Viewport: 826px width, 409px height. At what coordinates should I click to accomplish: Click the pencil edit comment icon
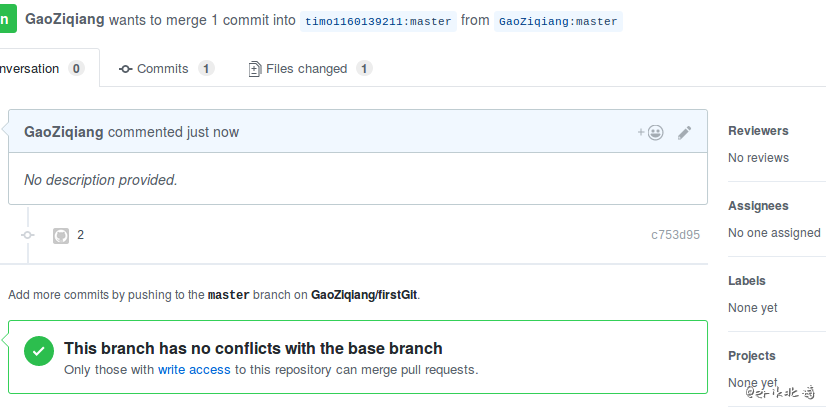click(684, 132)
